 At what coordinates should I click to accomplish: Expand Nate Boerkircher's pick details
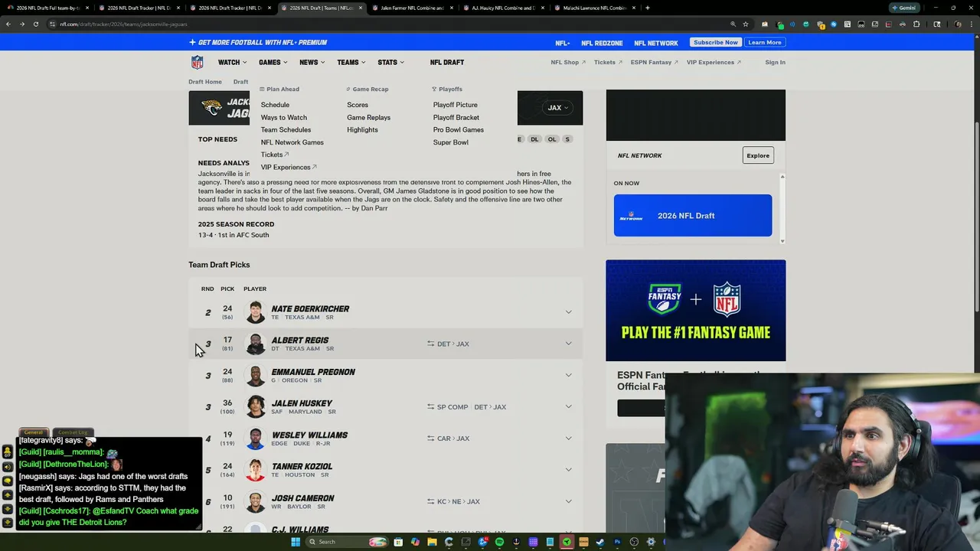(568, 312)
